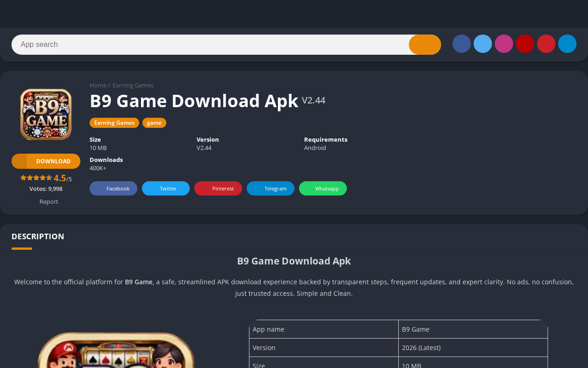Open the dark blue social circle in header
This screenshot has height=368, width=588.
click(x=462, y=44)
